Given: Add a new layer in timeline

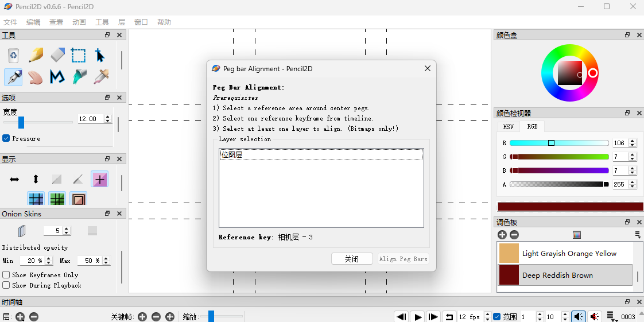Looking at the screenshot, I should 20,317.
